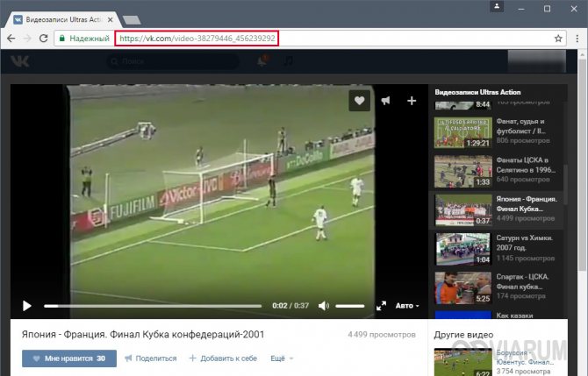Open the Chrome three-dot menu
The image size is (588, 376).
(577, 39)
